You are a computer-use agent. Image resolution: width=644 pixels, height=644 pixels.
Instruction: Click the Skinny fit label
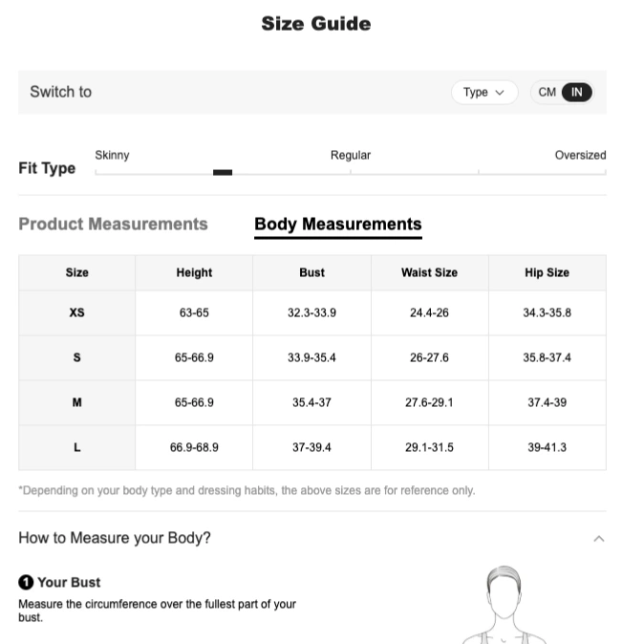[x=112, y=155]
